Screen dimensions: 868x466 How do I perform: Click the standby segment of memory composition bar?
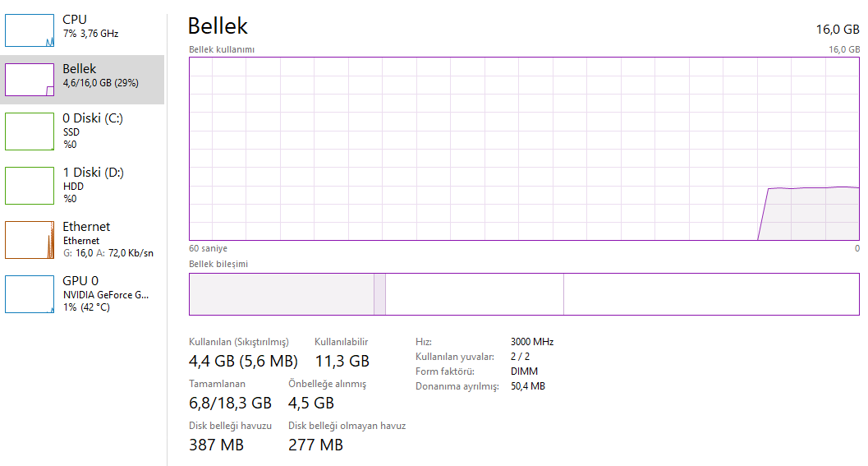click(x=474, y=294)
